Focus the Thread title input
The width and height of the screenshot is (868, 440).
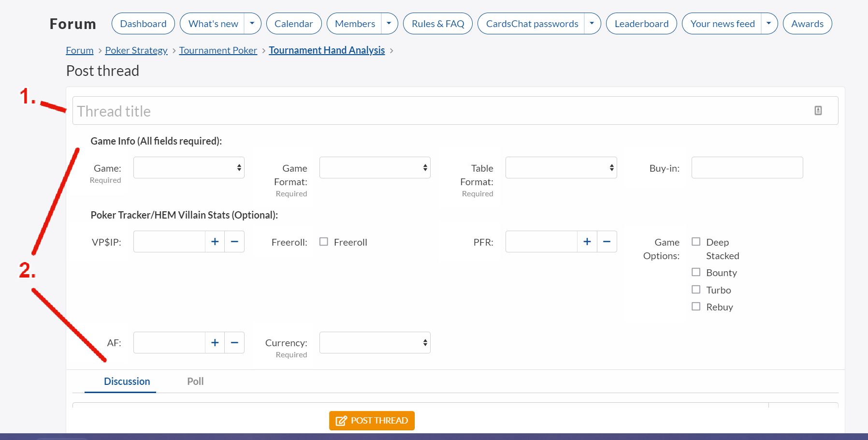click(x=455, y=111)
